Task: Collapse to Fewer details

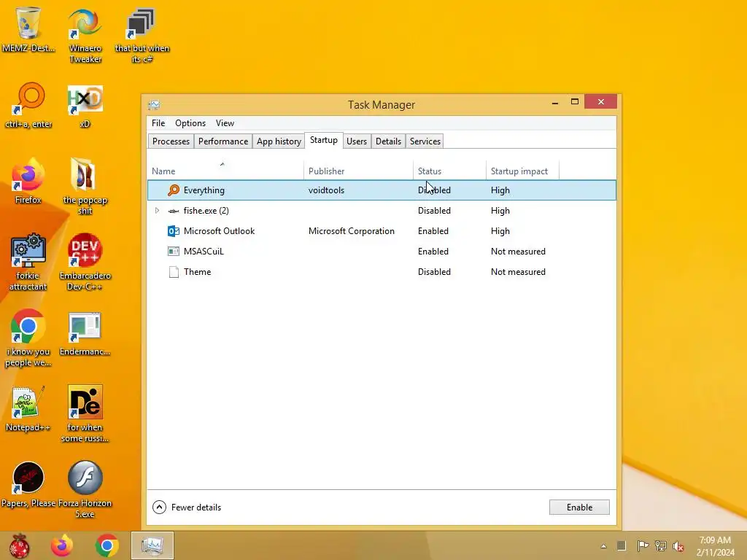Action: coord(187,507)
